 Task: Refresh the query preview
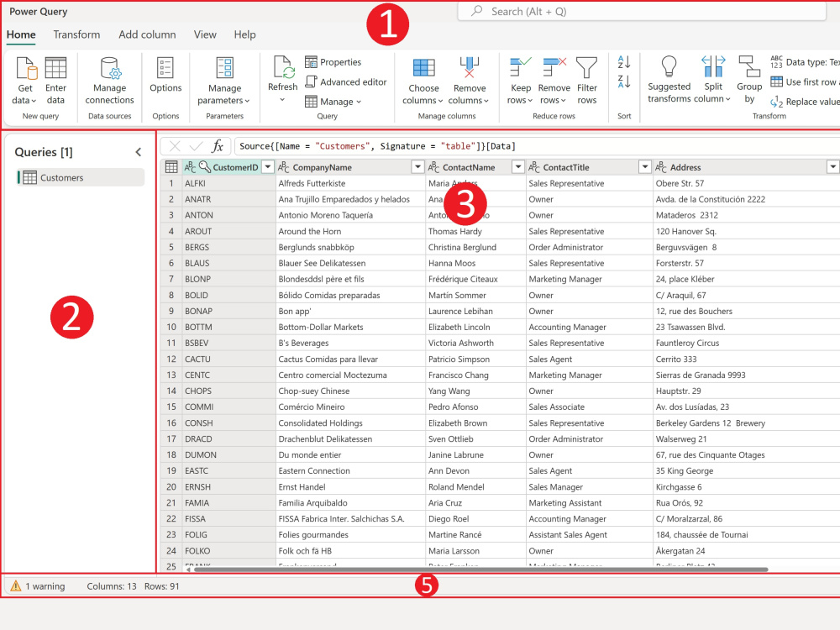[x=282, y=75]
